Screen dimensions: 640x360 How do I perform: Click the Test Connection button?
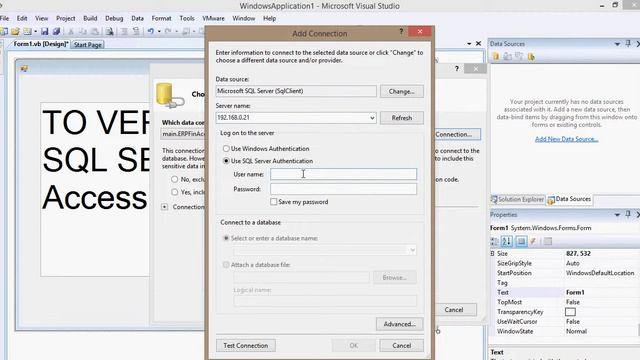246,345
